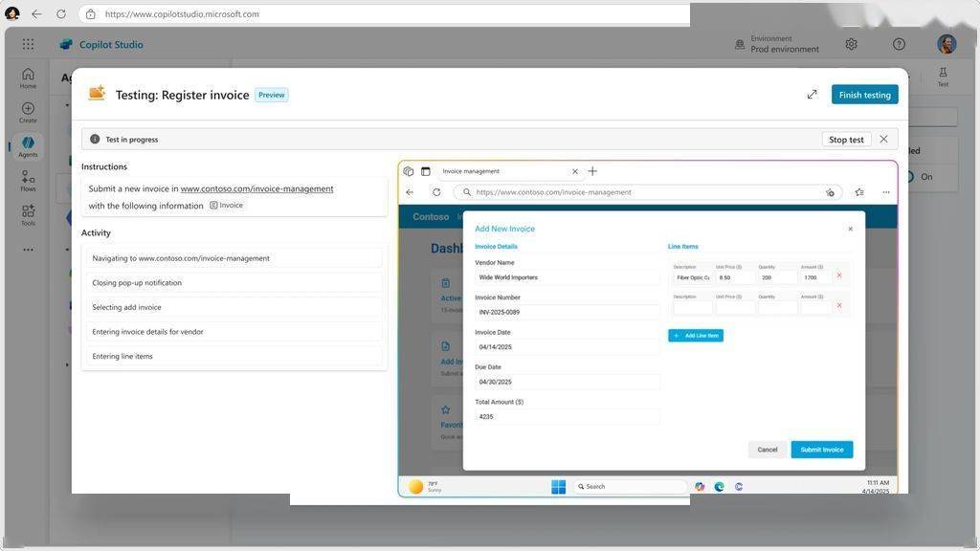Image resolution: width=980 pixels, height=551 pixels.
Task: Select 'Selecting add invoice' activity row
Action: click(x=234, y=307)
